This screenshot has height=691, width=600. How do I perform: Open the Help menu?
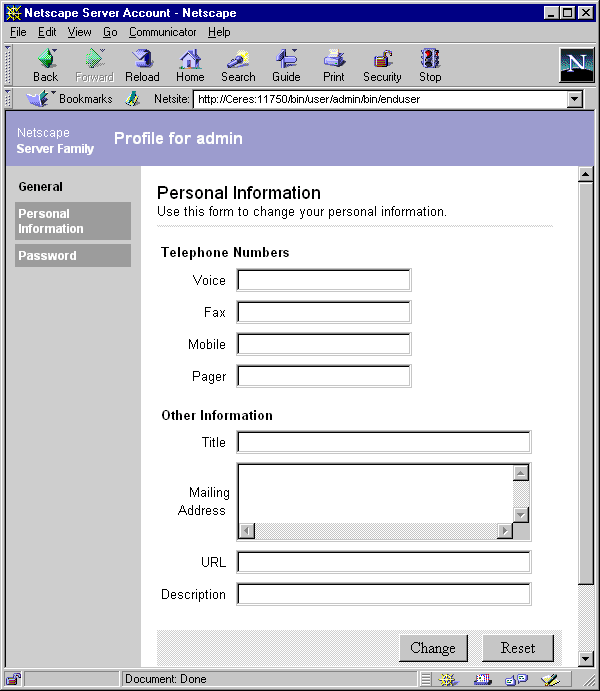[x=219, y=32]
